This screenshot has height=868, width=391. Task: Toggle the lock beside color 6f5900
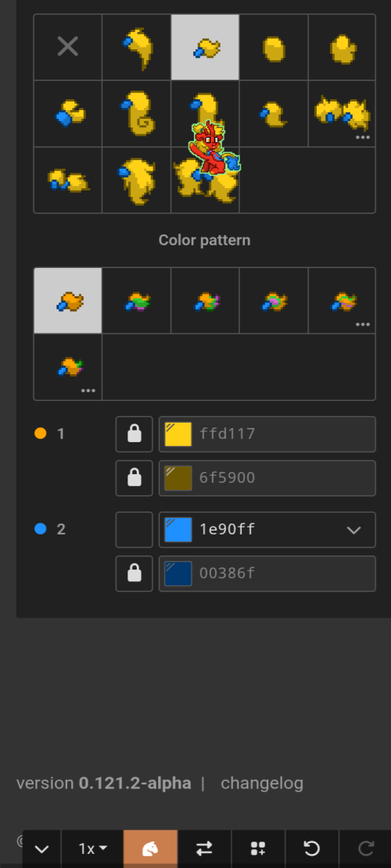click(134, 477)
